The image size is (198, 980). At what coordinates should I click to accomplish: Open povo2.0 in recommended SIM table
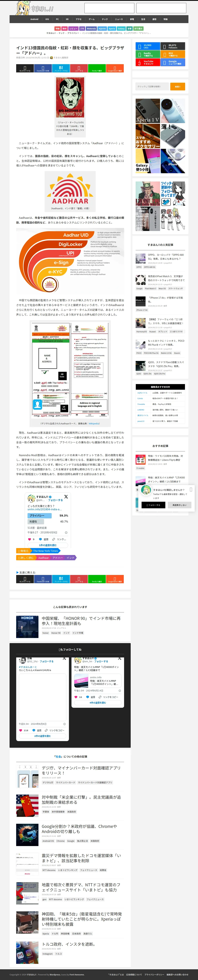[x=141, y=421]
